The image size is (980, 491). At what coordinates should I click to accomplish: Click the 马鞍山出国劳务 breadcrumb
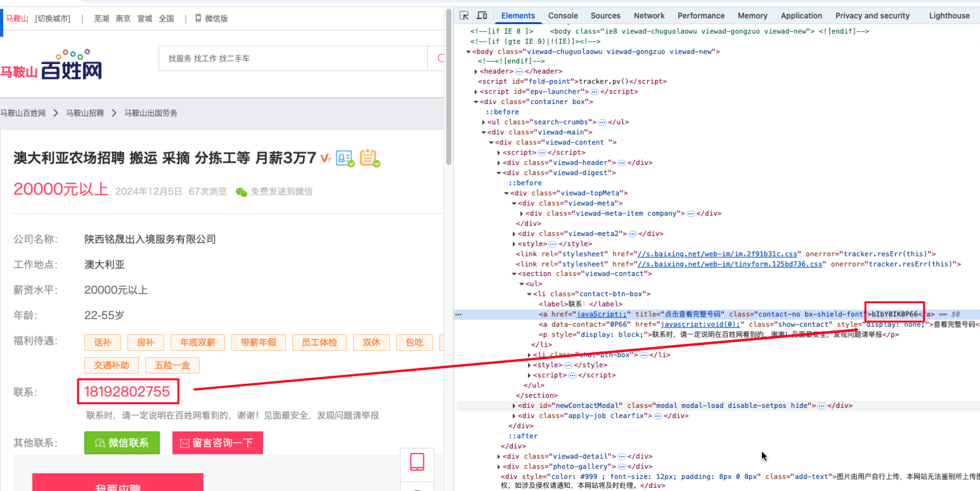tap(151, 113)
